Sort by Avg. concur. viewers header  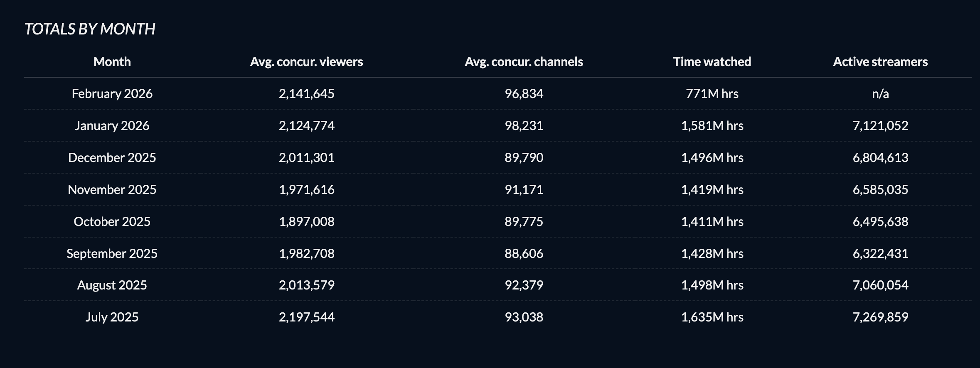pyautogui.click(x=306, y=61)
